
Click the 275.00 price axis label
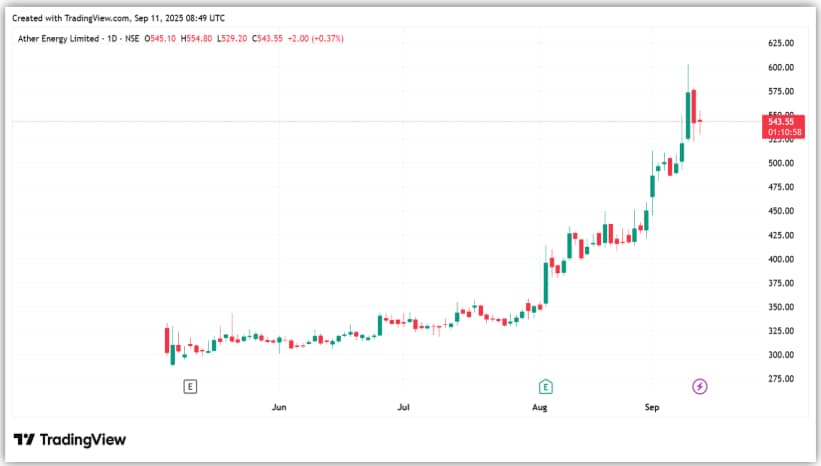(781, 379)
